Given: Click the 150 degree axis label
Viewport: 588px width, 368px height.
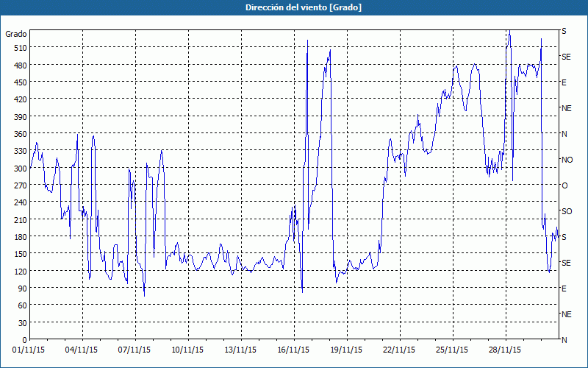Looking at the screenshot, I should click(20, 254).
